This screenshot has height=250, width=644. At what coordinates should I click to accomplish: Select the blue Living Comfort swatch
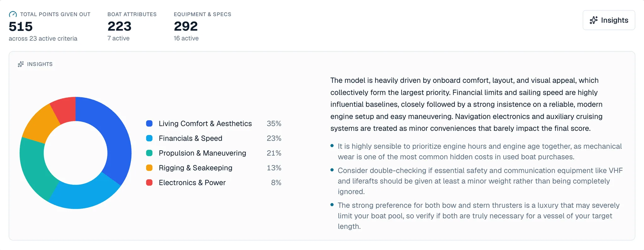(x=149, y=123)
